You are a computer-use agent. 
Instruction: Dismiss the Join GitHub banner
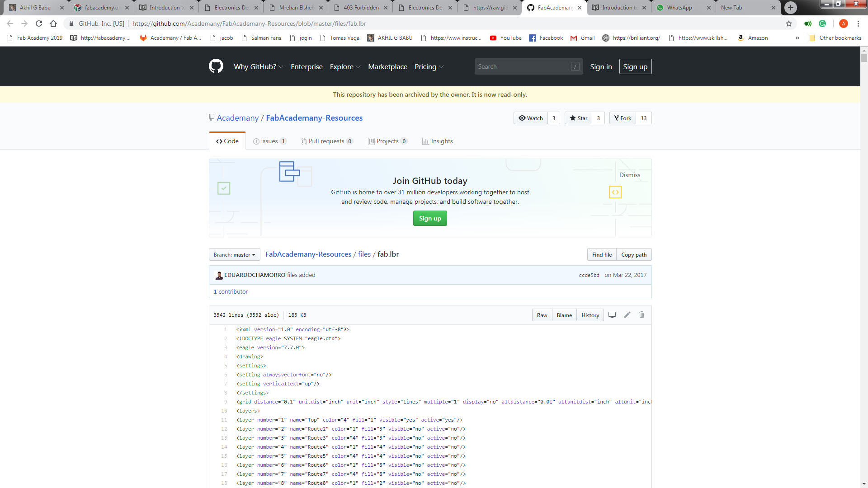click(x=629, y=175)
